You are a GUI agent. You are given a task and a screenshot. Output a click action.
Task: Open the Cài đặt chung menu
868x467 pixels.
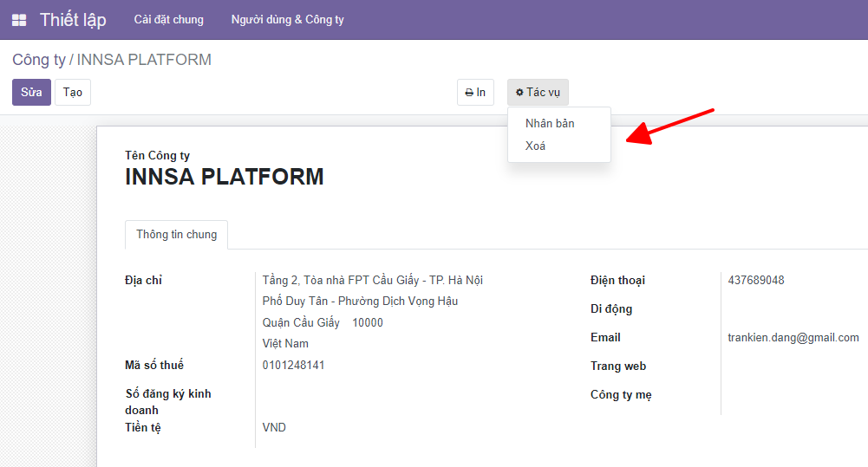click(169, 19)
